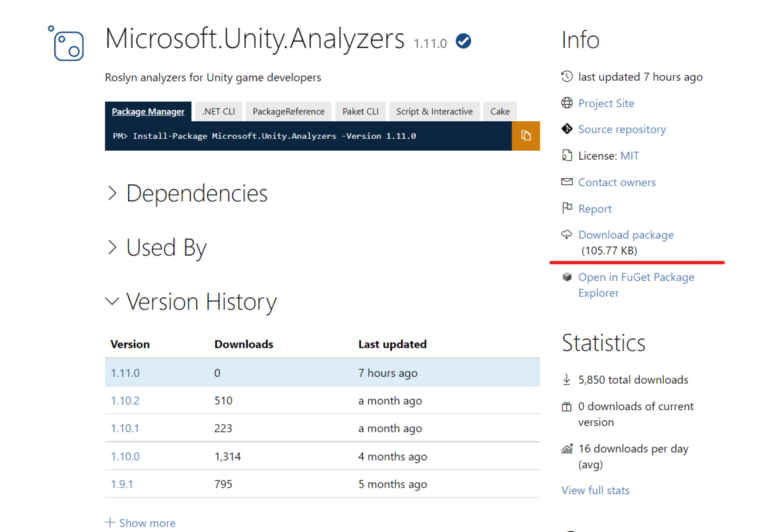
Task: Collapse the Version History section
Action: (191, 302)
